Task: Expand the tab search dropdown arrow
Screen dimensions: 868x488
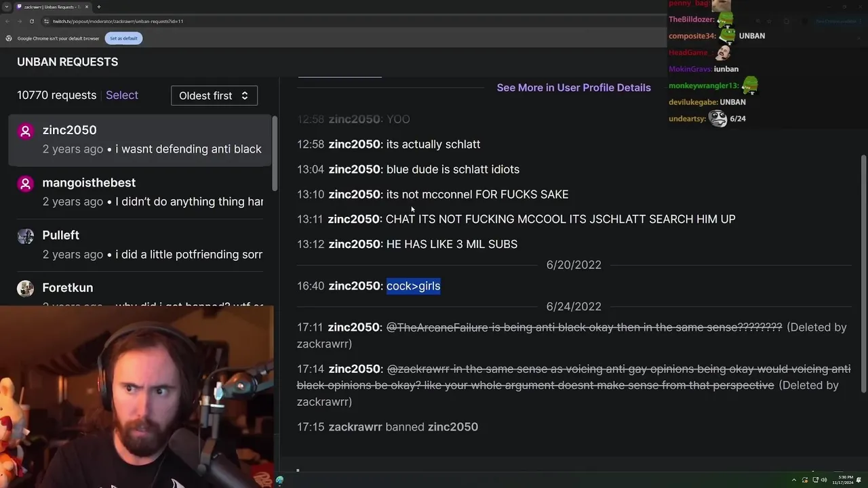Action: (7, 7)
